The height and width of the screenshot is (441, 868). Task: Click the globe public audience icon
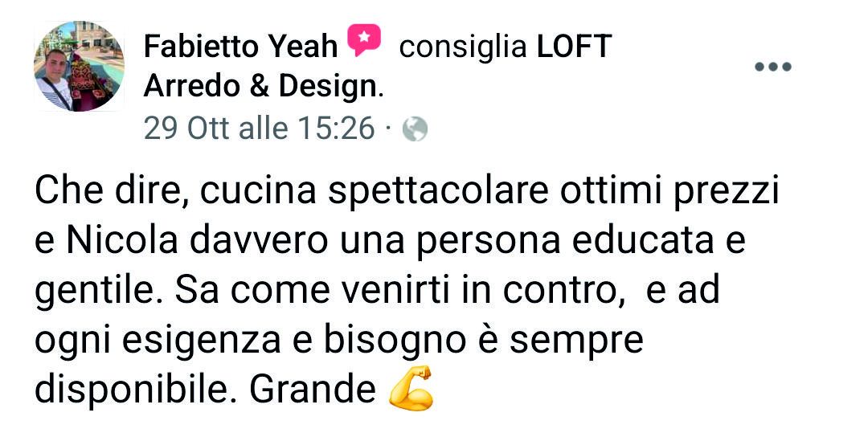(415, 129)
